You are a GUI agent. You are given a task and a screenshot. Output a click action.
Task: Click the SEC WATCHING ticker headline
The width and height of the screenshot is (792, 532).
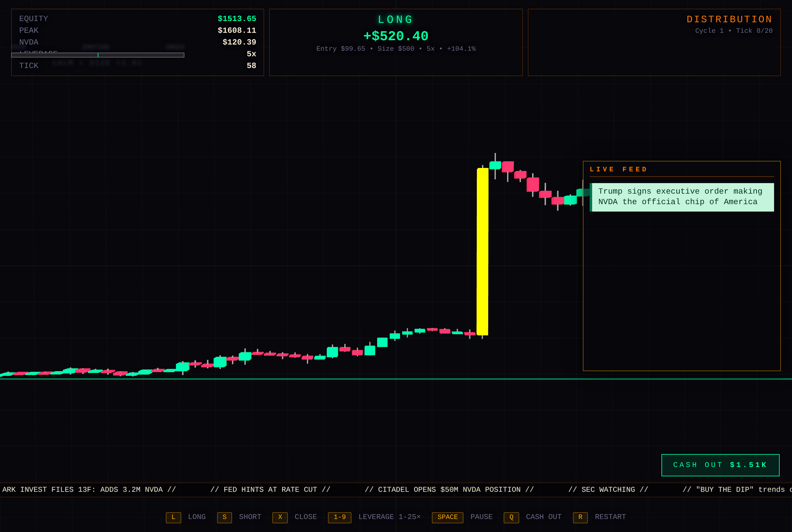click(608, 490)
